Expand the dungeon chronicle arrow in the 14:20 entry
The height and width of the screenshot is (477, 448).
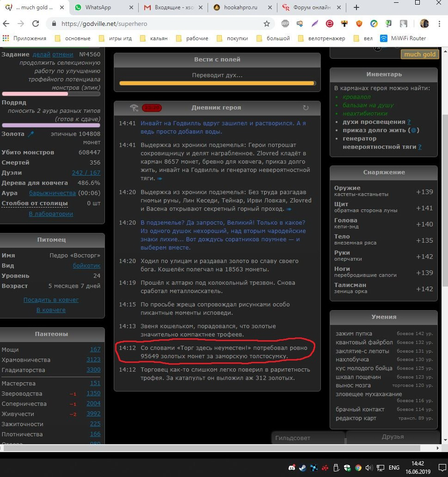289,209
